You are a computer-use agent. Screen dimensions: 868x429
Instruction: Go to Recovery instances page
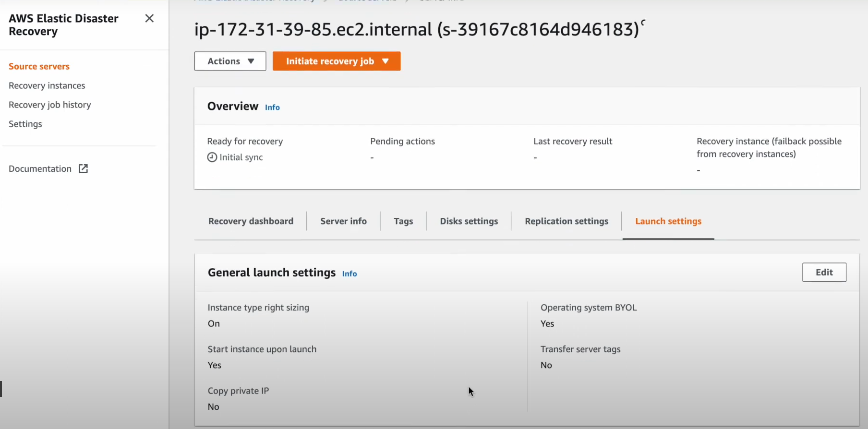click(x=47, y=85)
